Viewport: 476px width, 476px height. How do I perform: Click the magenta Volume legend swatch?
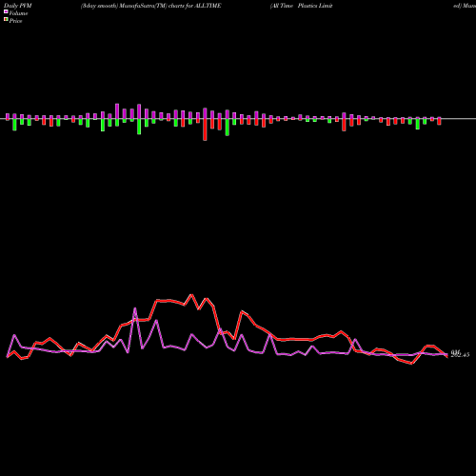[x=6, y=12]
